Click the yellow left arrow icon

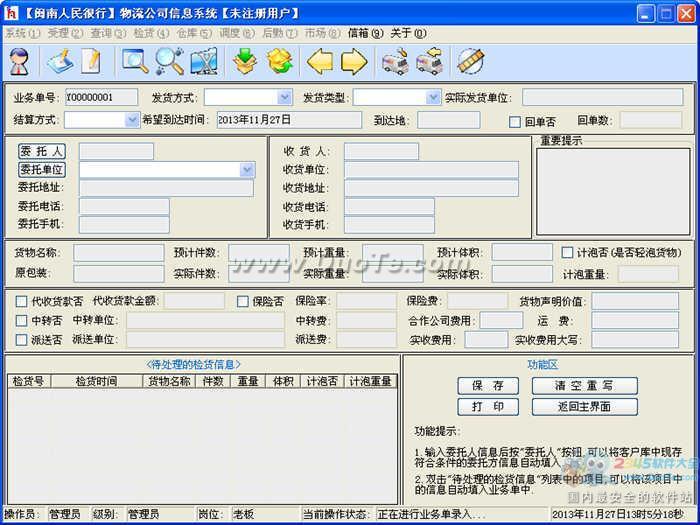pyautogui.click(x=320, y=61)
